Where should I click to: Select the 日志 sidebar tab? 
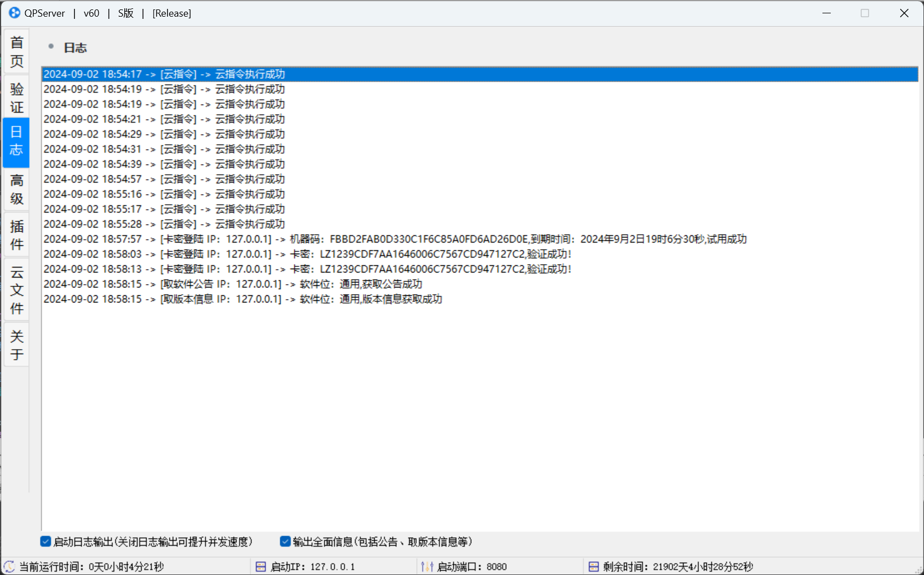17,141
